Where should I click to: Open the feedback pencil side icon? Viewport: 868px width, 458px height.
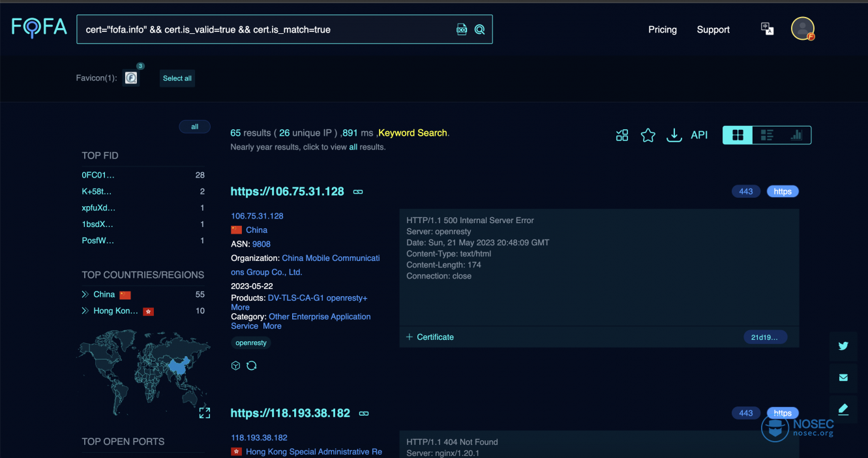coord(843,408)
